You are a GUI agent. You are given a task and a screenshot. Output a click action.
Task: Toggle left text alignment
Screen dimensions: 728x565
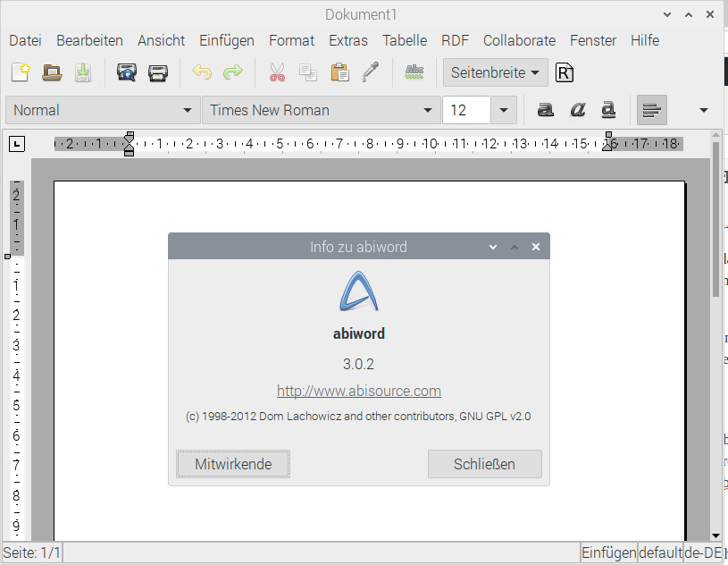click(x=652, y=110)
